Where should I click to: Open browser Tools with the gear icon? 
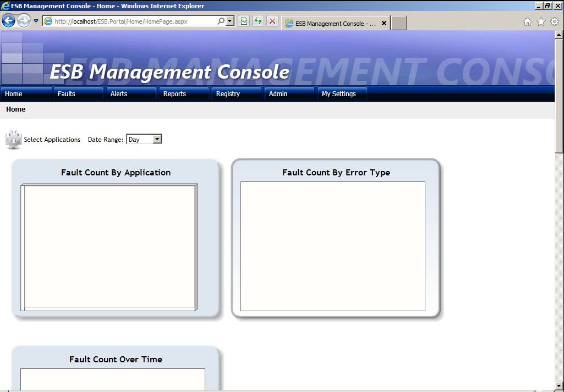(x=554, y=21)
